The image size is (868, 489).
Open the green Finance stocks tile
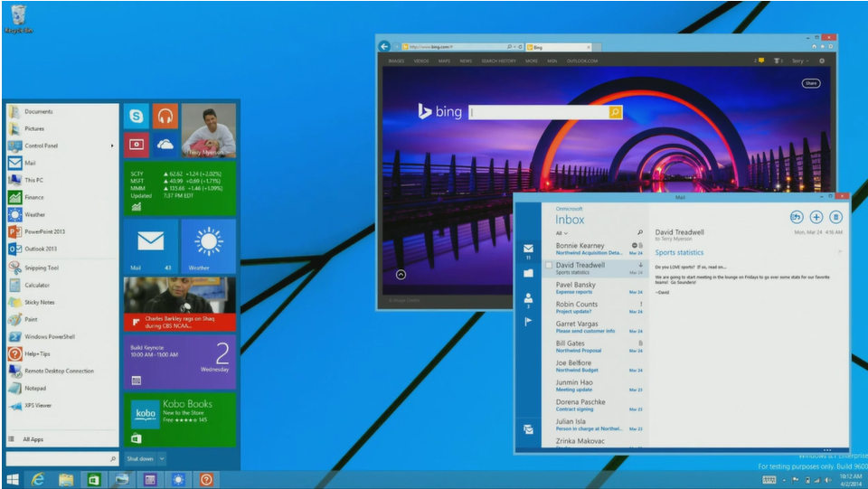click(180, 188)
